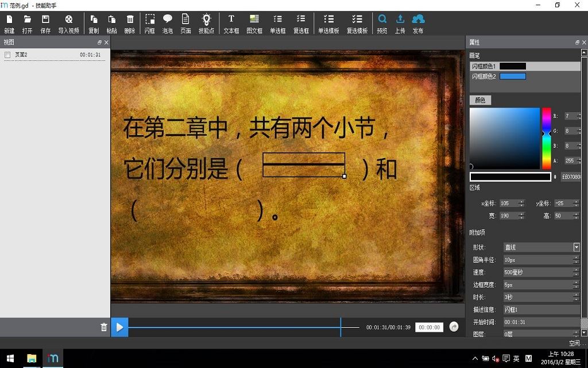Insert a 技能点 skill point
Viewport: 588px width, 368px height.
[206, 24]
